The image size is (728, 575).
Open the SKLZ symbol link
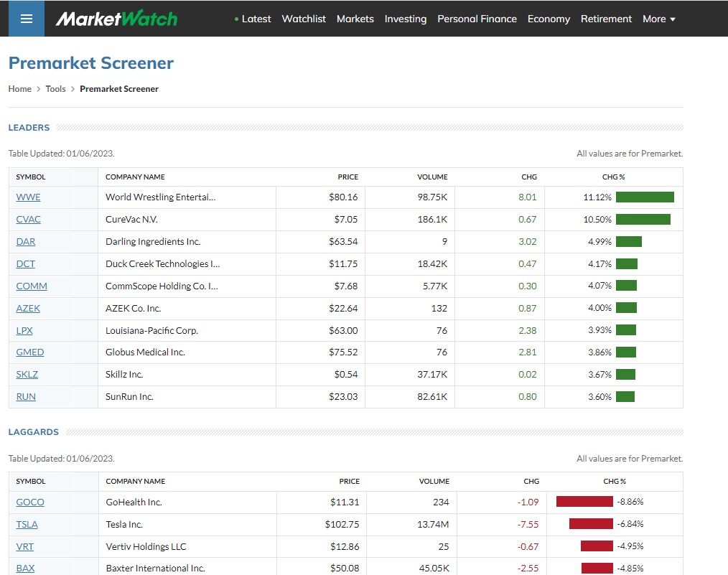(x=27, y=375)
